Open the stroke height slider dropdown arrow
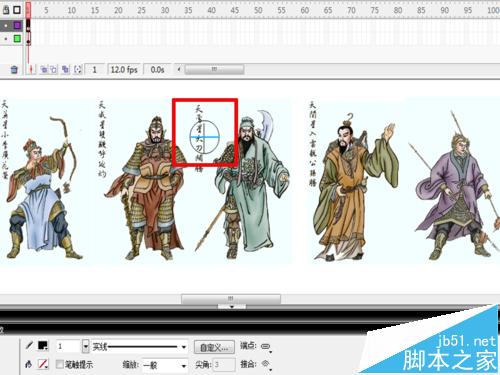The image size is (500, 375). 86,346
